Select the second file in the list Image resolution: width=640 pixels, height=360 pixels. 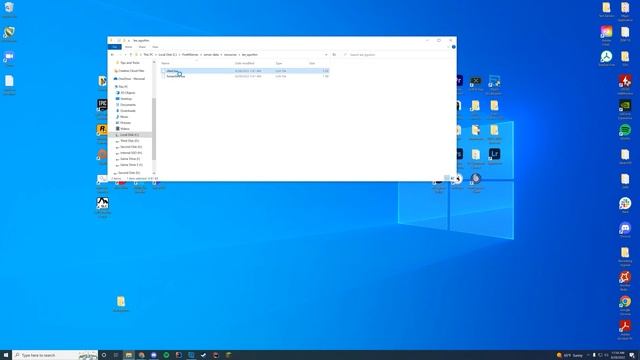(176, 76)
